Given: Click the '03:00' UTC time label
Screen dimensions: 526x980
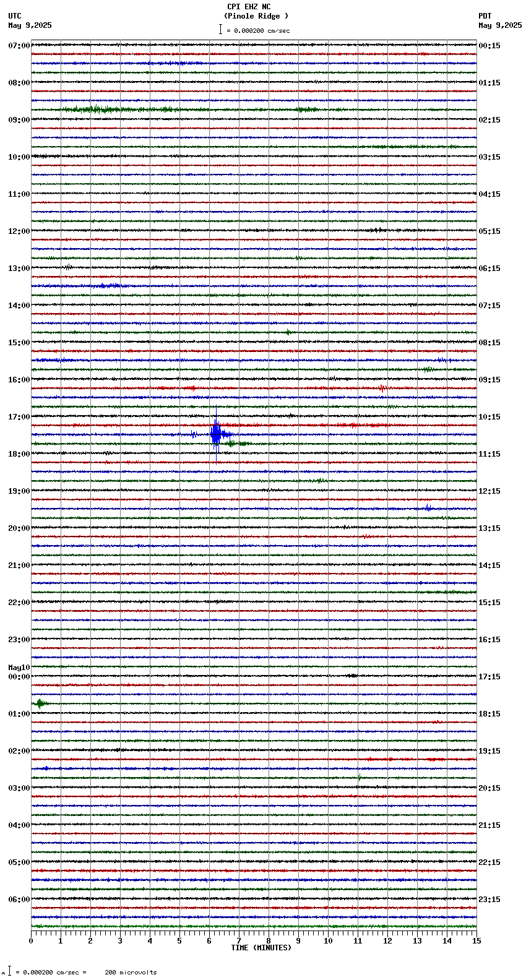Looking at the screenshot, I should point(19,788).
